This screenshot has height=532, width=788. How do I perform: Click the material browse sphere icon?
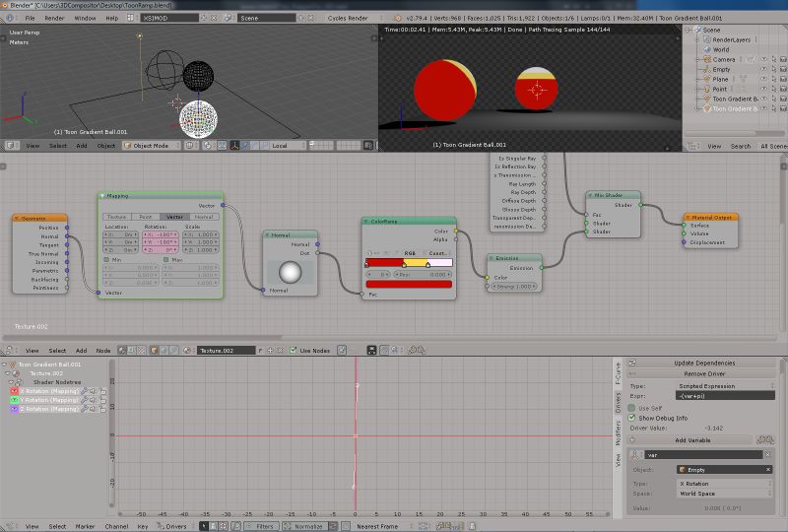[188, 351]
